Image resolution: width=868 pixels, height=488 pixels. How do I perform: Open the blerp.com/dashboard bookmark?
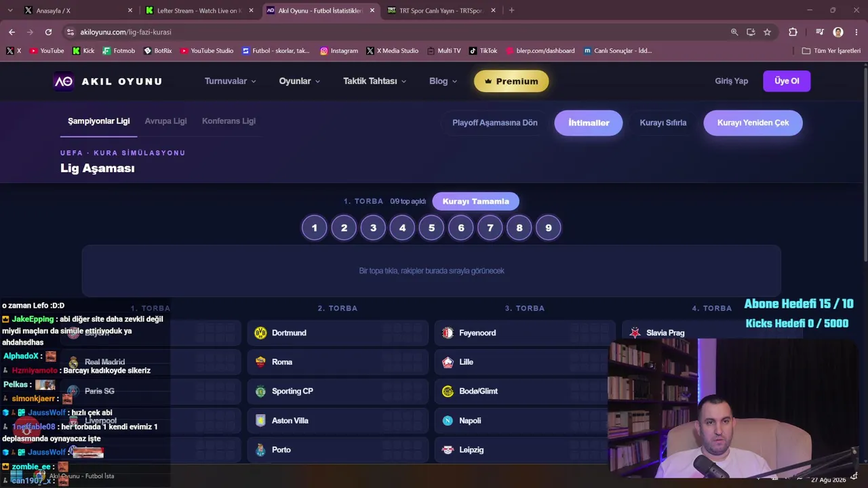tap(540, 51)
